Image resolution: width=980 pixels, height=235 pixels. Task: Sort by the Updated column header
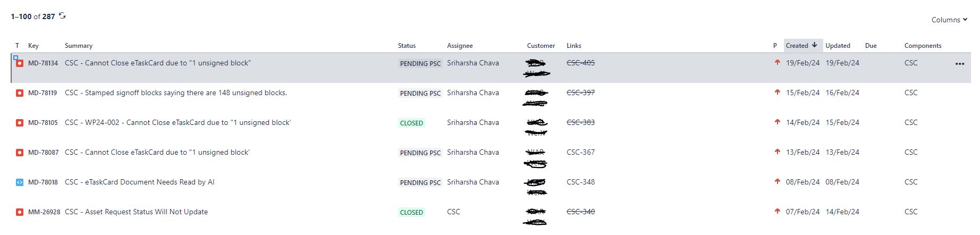point(838,46)
